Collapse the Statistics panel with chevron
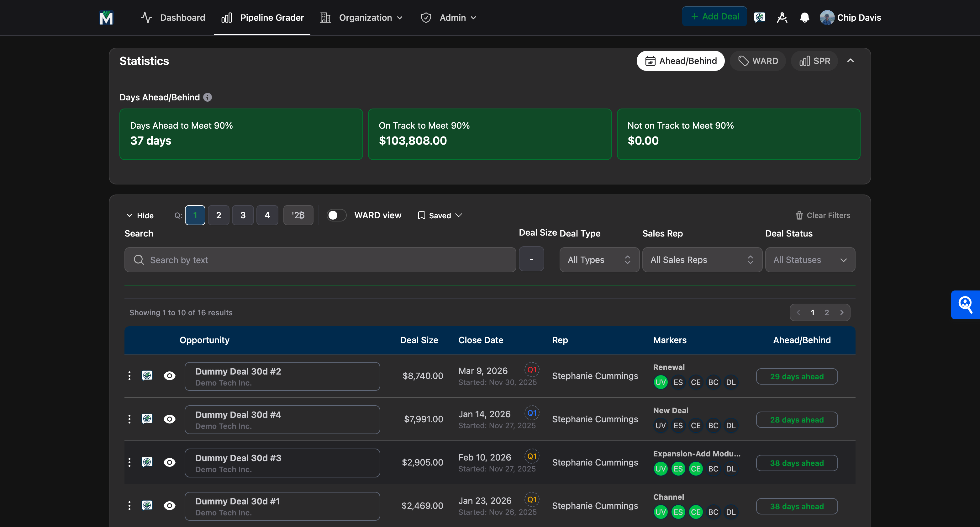980x527 pixels. point(850,61)
